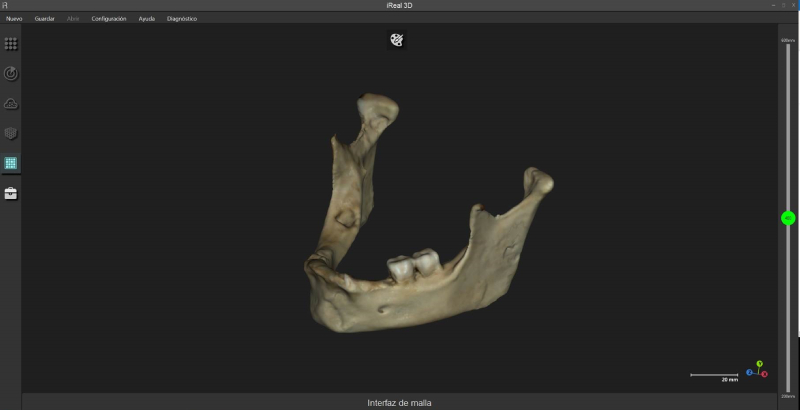The width and height of the screenshot is (800, 410).
Task: Select the 3D mesh cube sidebar icon
Action: 11,133
